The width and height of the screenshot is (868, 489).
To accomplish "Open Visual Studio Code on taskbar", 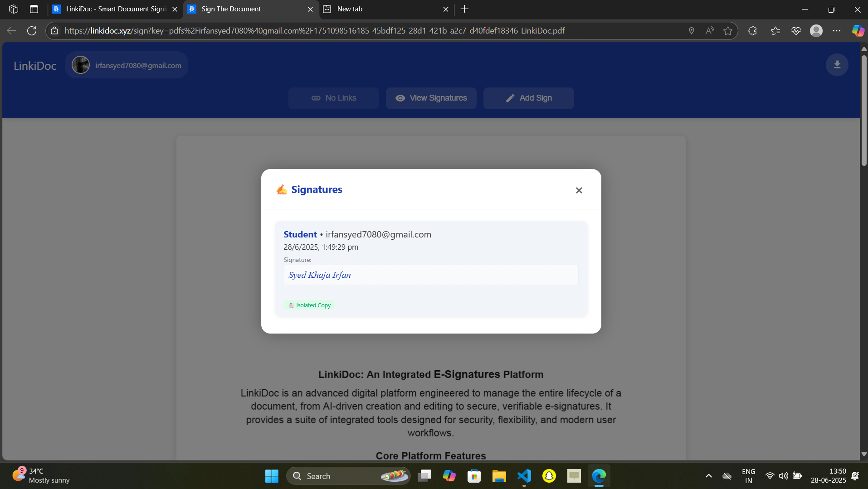I will point(524,476).
